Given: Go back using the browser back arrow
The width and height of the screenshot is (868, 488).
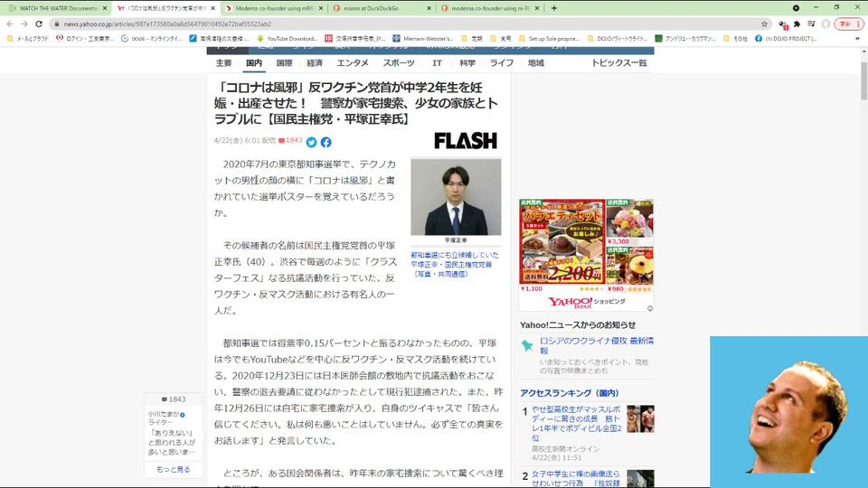Looking at the screenshot, I should (9, 23).
